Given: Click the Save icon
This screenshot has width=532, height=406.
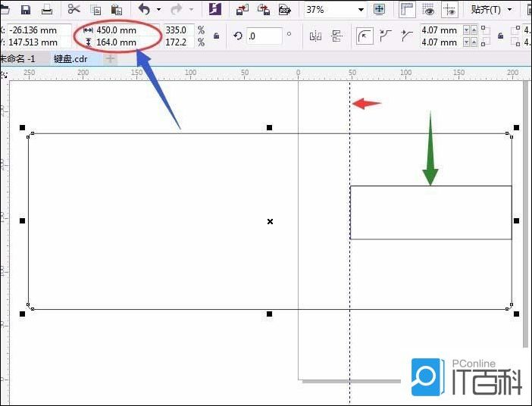Looking at the screenshot, I should tap(26, 10).
